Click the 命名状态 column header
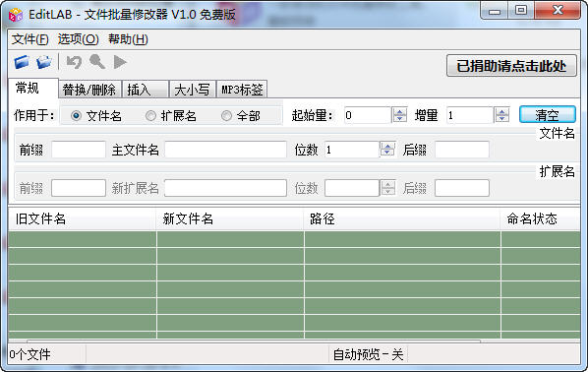This screenshot has height=372, width=588. (540, 218)
